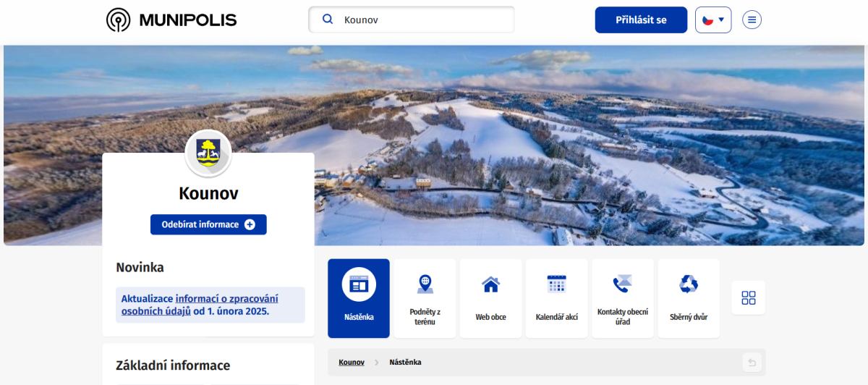Image resolution: width=868 pixels, height=385 pixels.
Task: Show all modules with the grid icon
Action: [x=748, y=297]
